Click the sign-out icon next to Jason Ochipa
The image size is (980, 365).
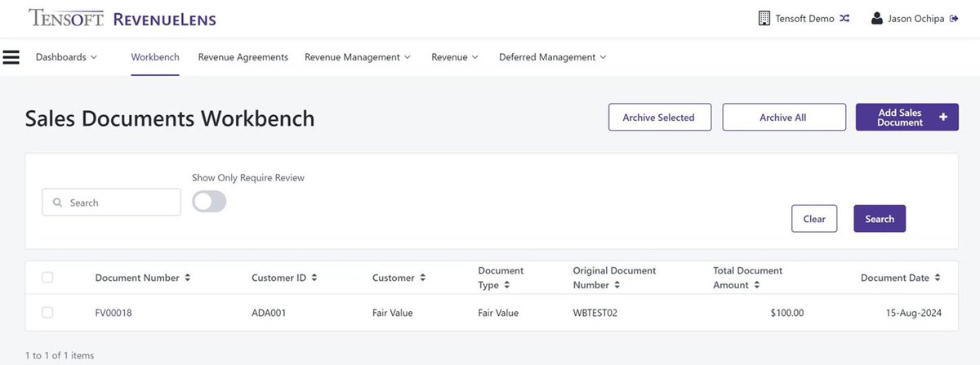954,19
